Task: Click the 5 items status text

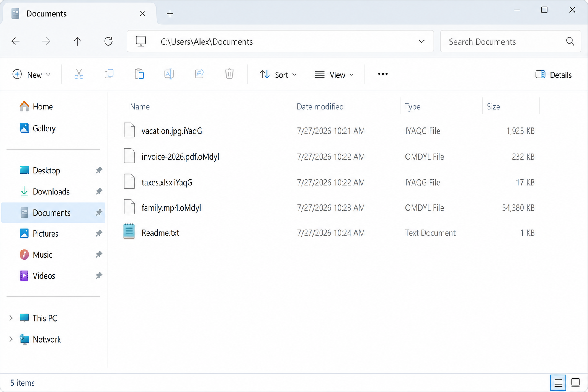Action: click(23, 383)
